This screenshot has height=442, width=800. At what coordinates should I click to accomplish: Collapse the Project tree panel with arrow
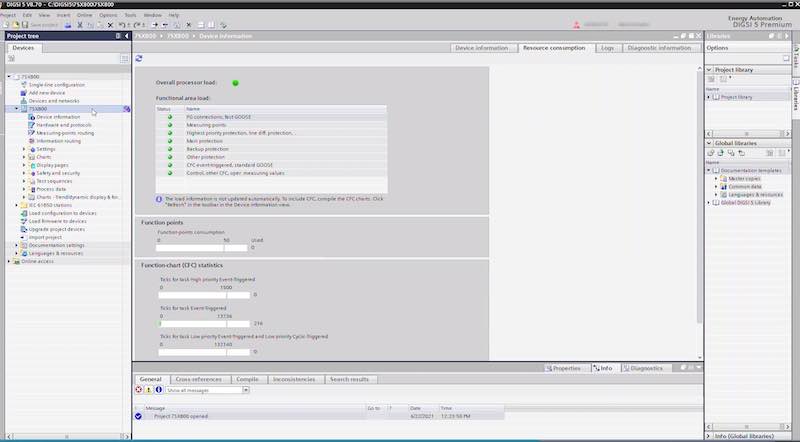click(x=127, y=36)
